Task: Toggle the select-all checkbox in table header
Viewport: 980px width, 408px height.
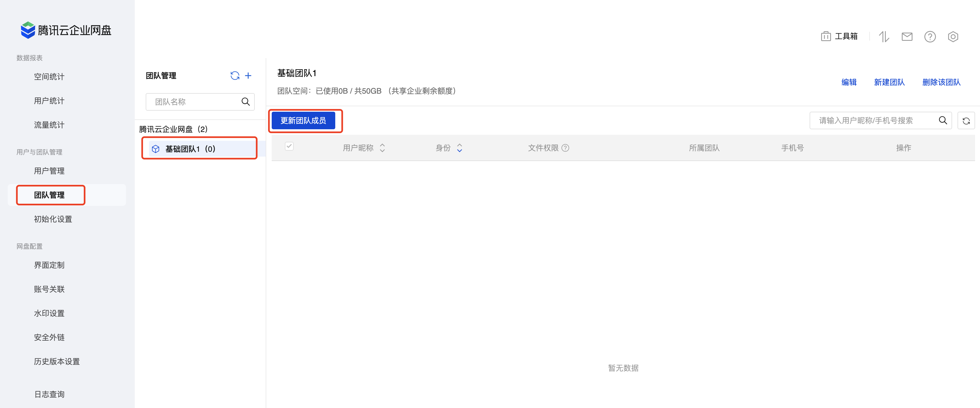Action: click(x=289, y=146)
